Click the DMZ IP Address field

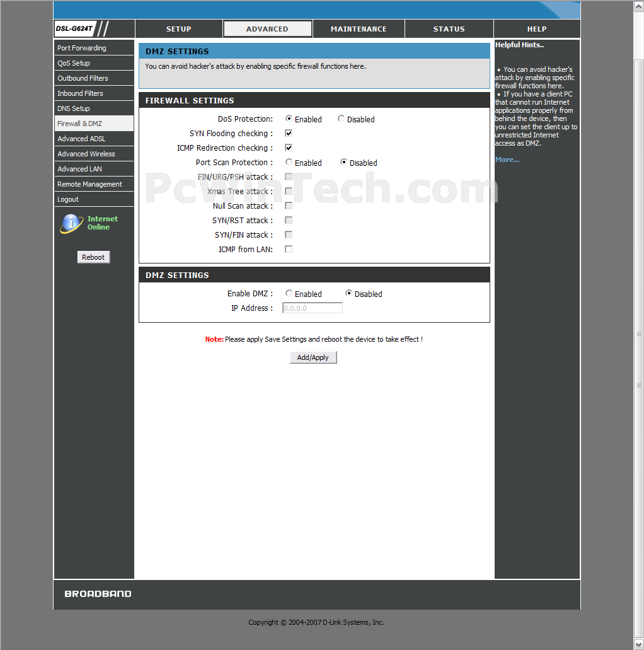[313, 308]
